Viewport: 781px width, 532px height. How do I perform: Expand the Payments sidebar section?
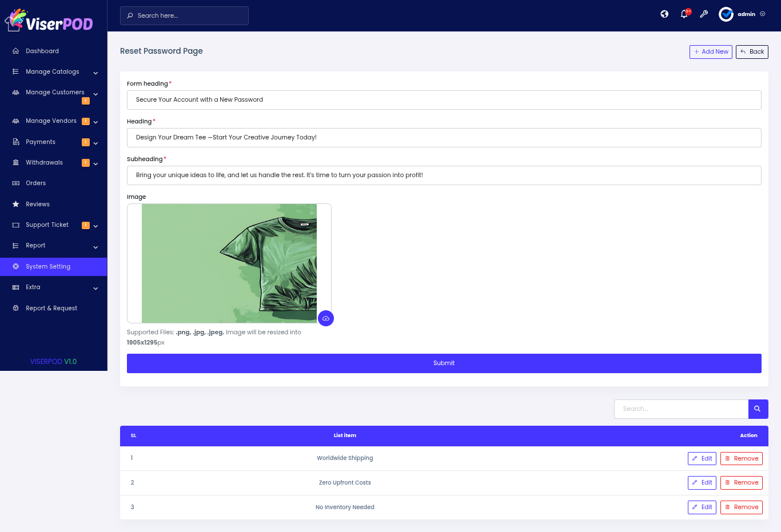41,142
